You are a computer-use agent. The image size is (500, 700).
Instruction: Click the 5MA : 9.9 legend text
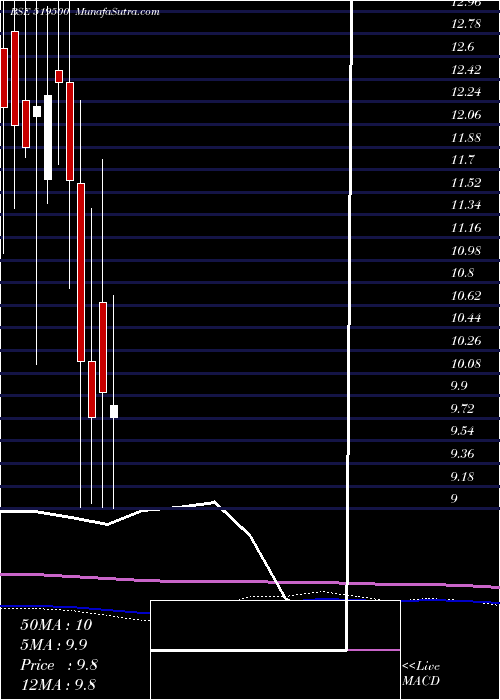pyautogui.click(x=54, y=645)
